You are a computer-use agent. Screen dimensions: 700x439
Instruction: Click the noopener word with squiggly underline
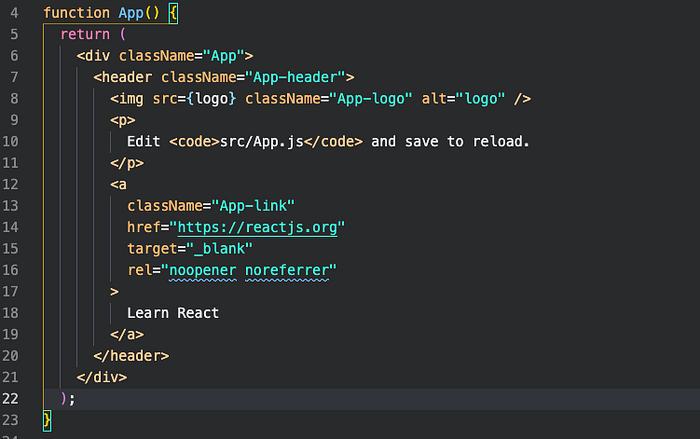[x=203, y=271]
